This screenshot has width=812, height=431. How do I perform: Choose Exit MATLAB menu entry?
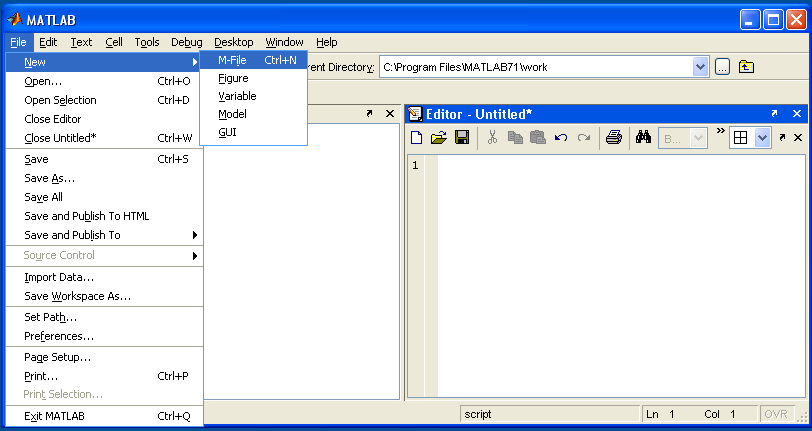pyautogui.click(x=104, y=416)
